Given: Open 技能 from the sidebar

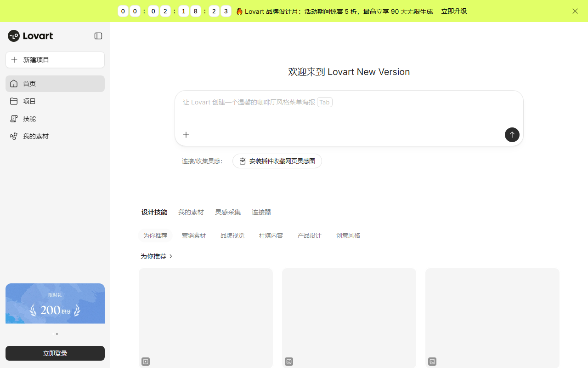Looking at the screenshot, I should point(55,119).
